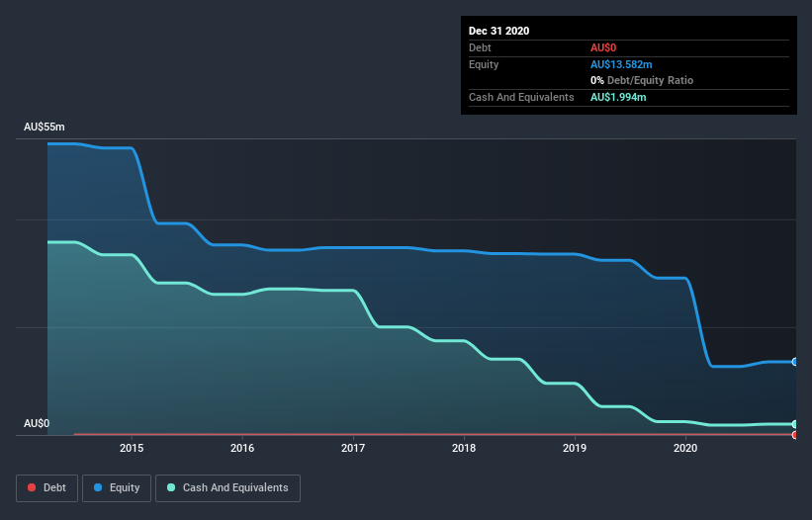Click the Cash And Equivalents tooltip label
Viewport: 812px width, 520px height.
coord(521,97)
